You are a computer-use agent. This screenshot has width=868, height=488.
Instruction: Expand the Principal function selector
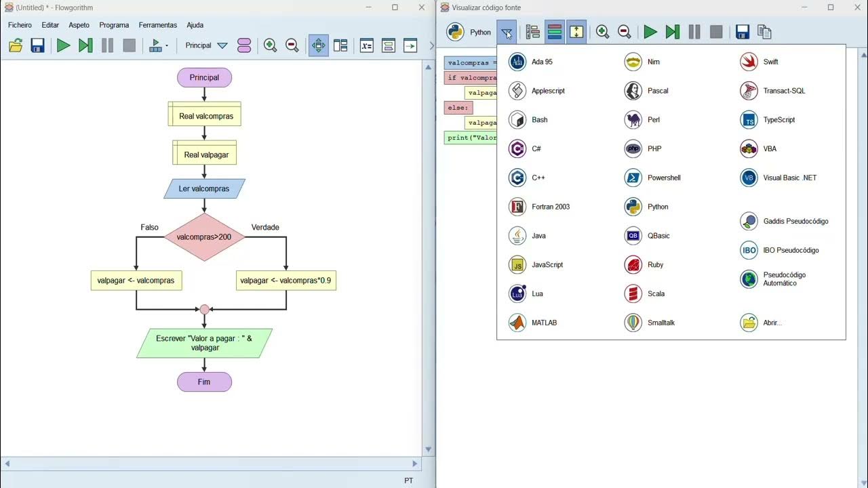point(222,45)
